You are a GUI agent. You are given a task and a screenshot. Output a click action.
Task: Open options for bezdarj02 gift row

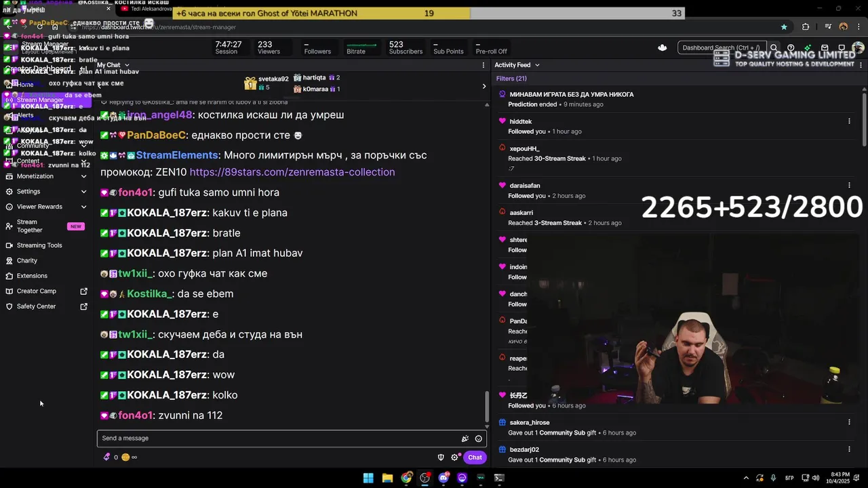pos(849,449)
